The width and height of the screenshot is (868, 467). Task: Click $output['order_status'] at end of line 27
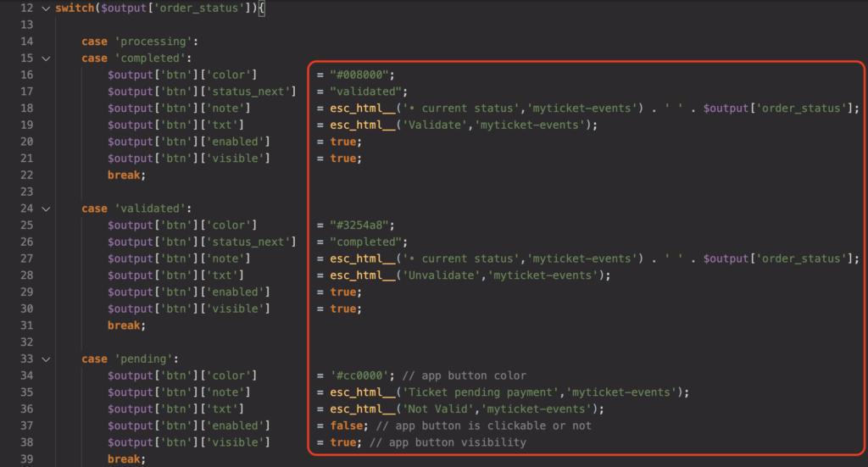778,259
